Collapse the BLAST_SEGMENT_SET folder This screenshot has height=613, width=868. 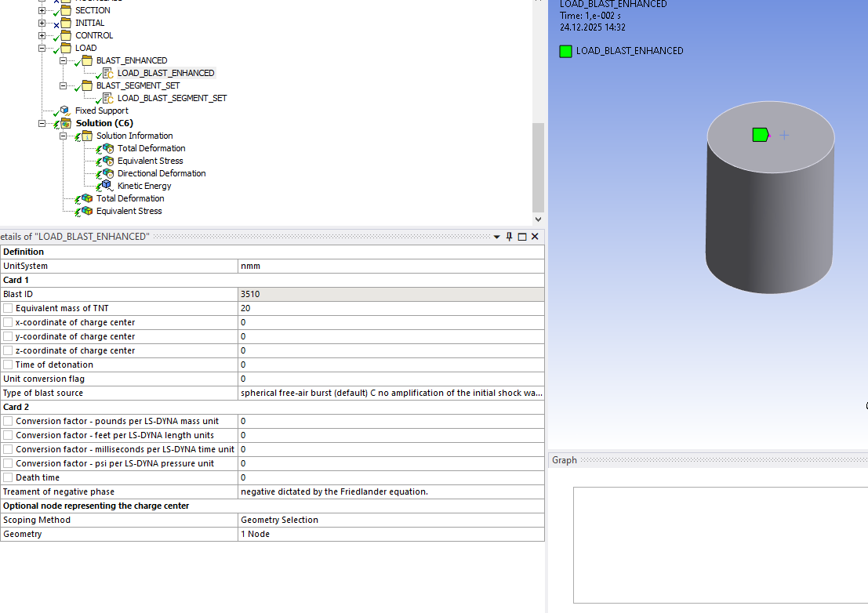(63, 85)
